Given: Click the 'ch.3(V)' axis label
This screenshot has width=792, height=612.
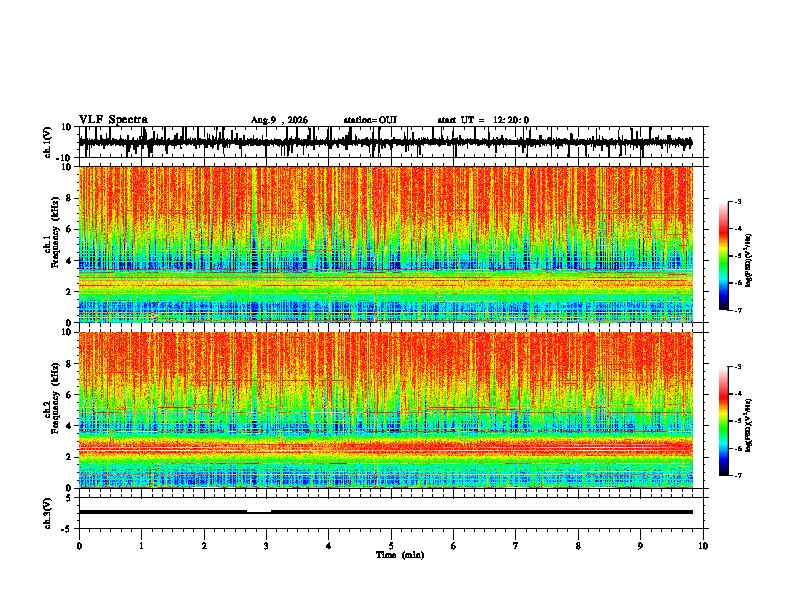Looking at the screenshot, I should click(48, 513).
